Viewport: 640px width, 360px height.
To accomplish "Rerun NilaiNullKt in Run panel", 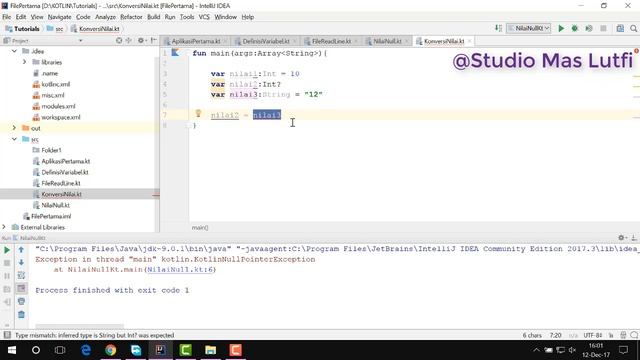I will click(7, 250).
